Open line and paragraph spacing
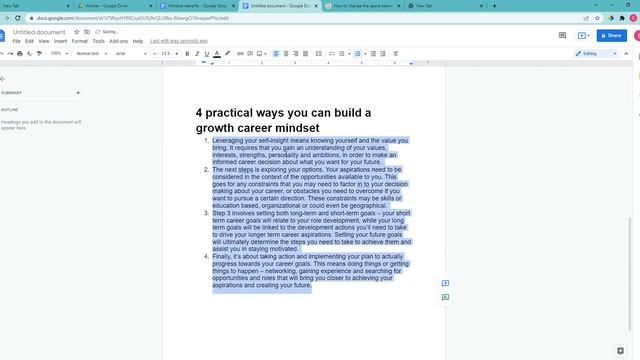Screen dimensions: 640x360 (x=318, y=53)
